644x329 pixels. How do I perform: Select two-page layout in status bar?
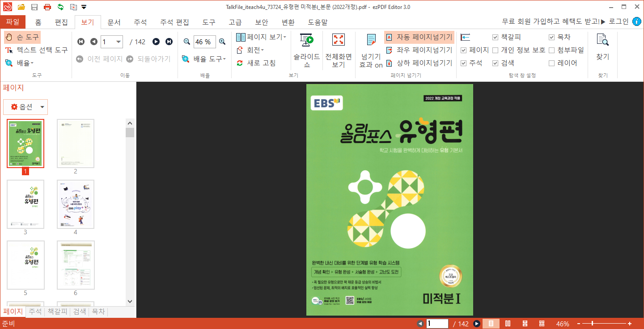pos(508,324)
